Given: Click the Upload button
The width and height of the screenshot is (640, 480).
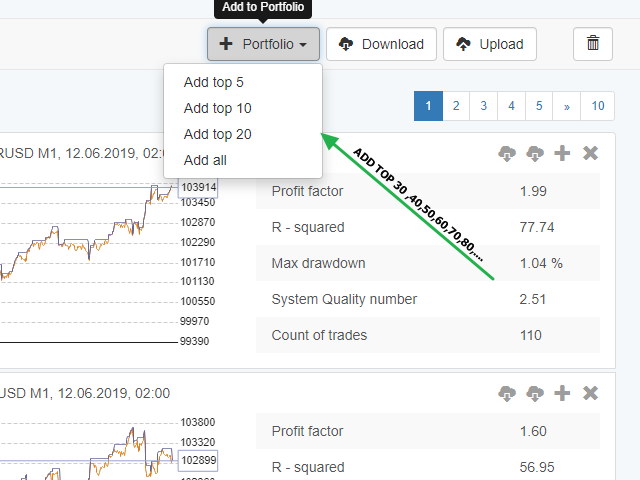Looking at the screenshot, I should 490,44.
